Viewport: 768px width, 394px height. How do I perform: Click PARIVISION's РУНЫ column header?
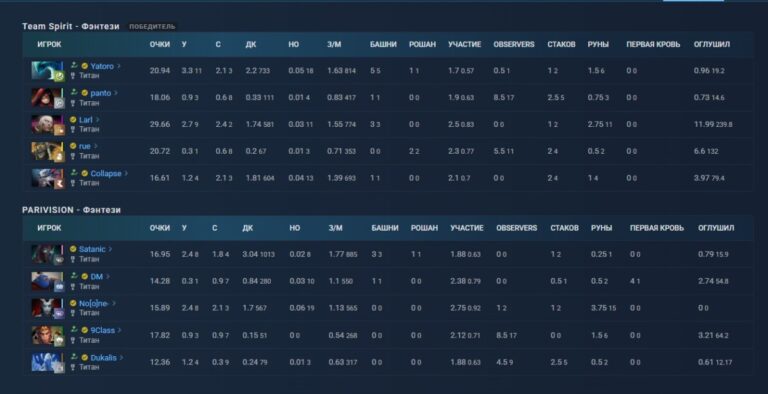pyautogui.click(x=601, y=228)
